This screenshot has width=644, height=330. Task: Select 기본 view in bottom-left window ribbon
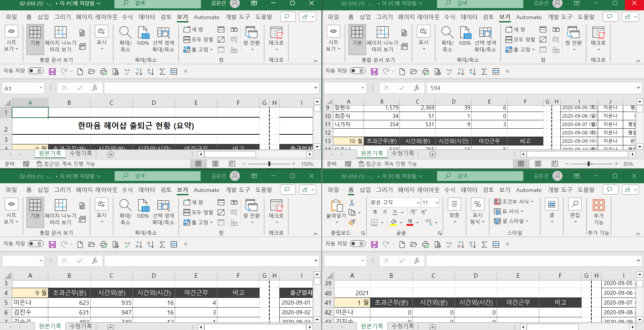[x=35, y=212]
